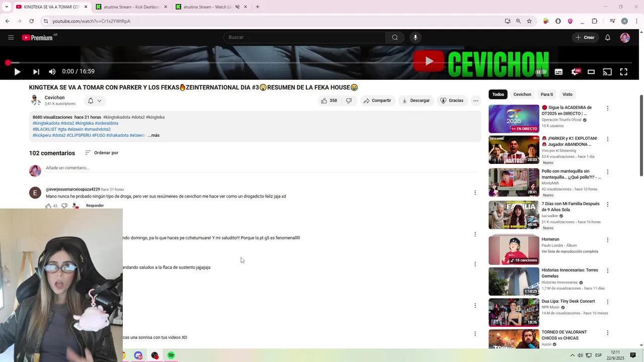Open the player settings gear with HD badge
This screenshot has height=362, width=644.
[x=575, y=72]
